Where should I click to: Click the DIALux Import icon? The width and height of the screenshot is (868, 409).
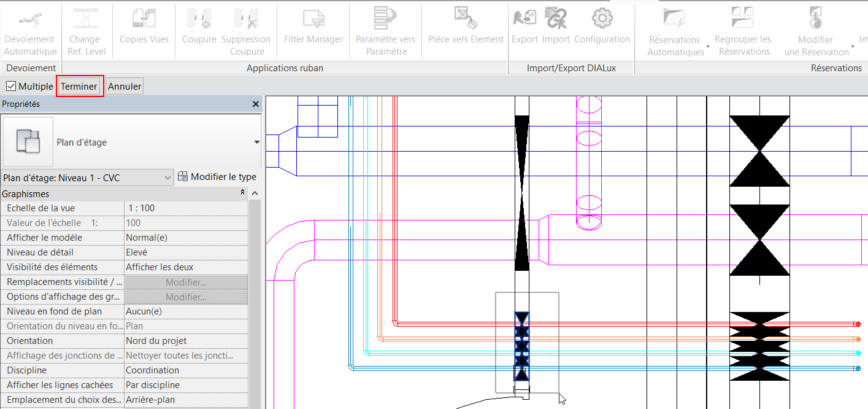click(556, 18)
